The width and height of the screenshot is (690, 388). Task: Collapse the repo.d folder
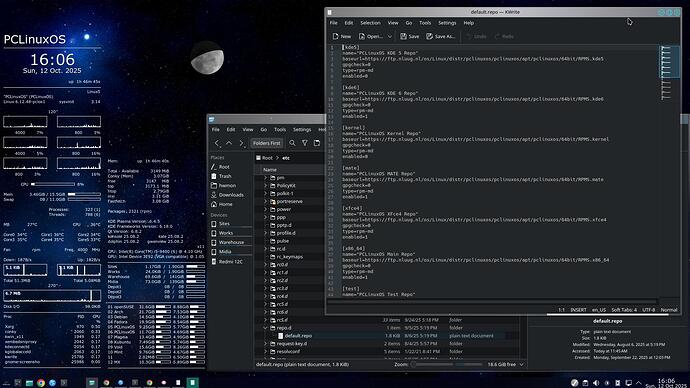click(x=265, y=328)
